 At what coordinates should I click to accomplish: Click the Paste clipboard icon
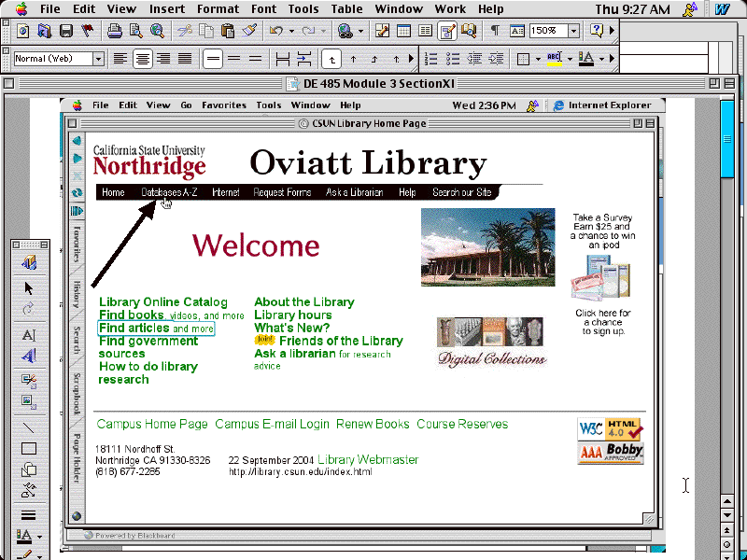click(x=228, y=31)
